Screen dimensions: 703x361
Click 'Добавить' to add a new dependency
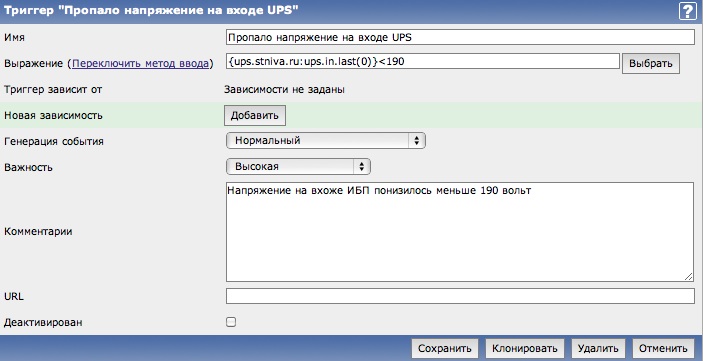tap(255, 115)
